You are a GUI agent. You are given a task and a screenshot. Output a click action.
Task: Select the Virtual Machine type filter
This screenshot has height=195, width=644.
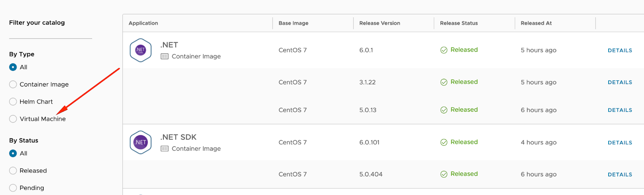(13, 119)
